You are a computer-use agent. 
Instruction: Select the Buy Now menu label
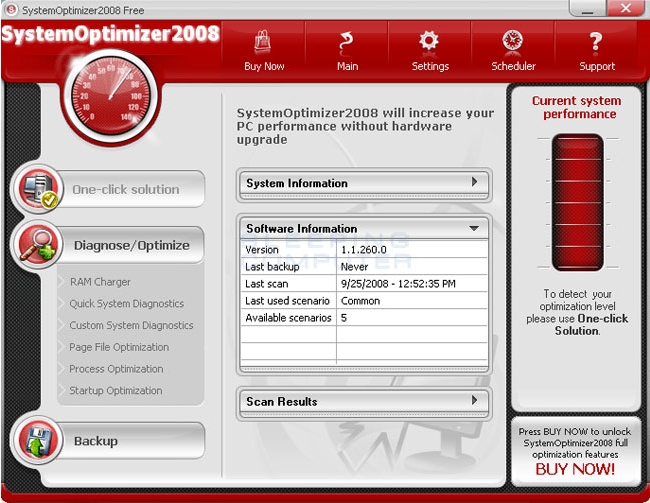[264, 66]
